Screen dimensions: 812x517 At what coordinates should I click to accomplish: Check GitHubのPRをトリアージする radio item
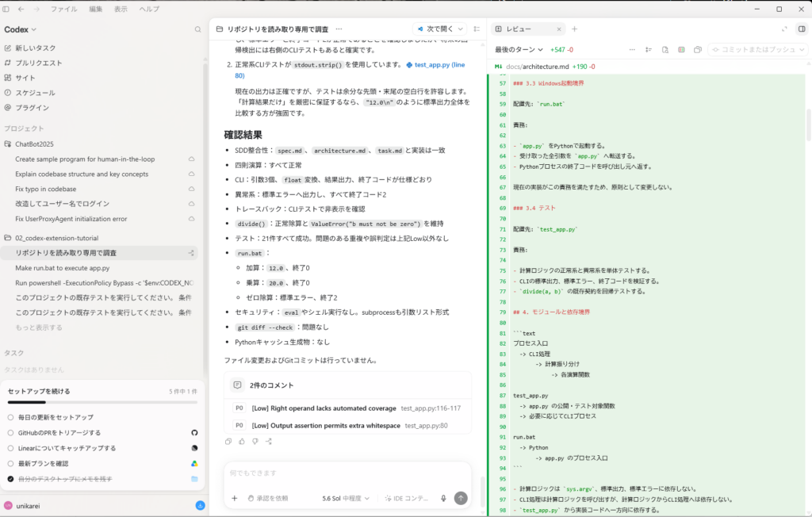(x=10, y=433)
